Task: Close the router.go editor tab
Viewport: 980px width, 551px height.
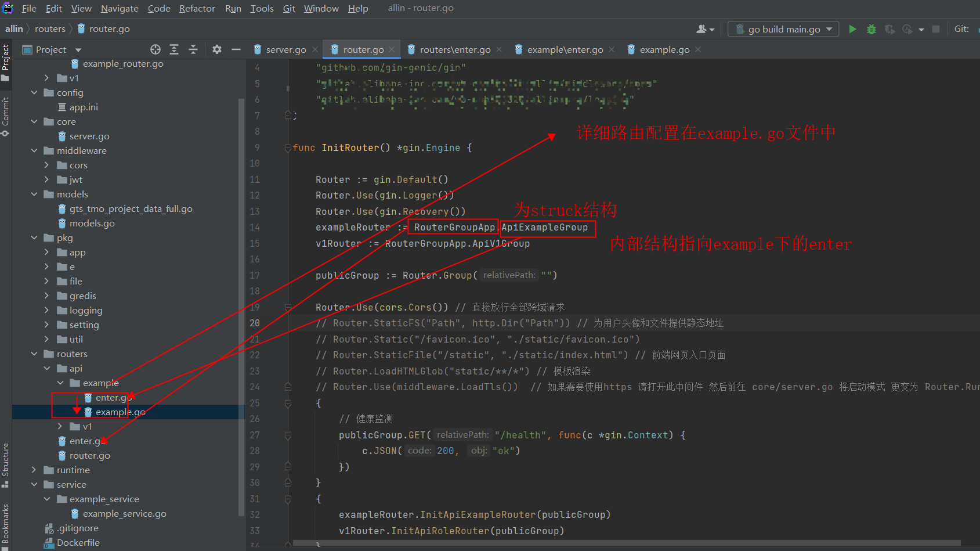Action: click(x=392, y=50)
